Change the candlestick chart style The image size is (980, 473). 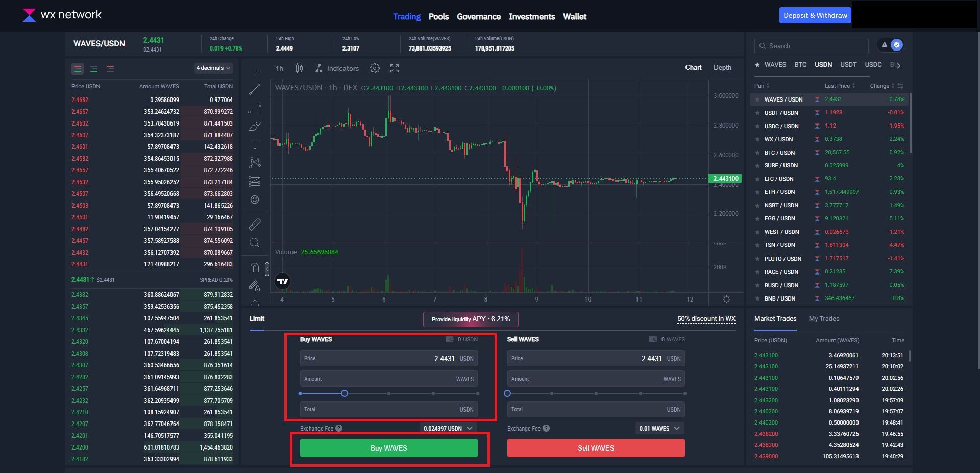(299, 68)
